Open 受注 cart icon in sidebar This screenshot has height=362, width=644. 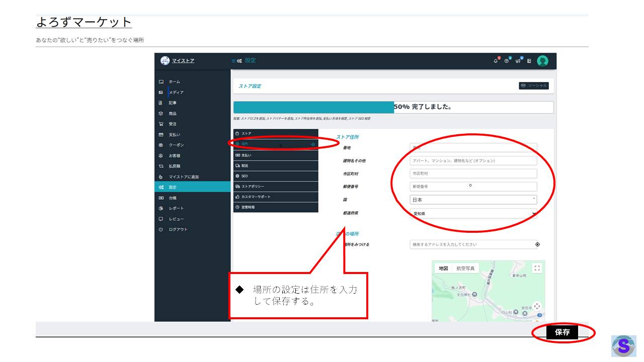pos(161,124)
